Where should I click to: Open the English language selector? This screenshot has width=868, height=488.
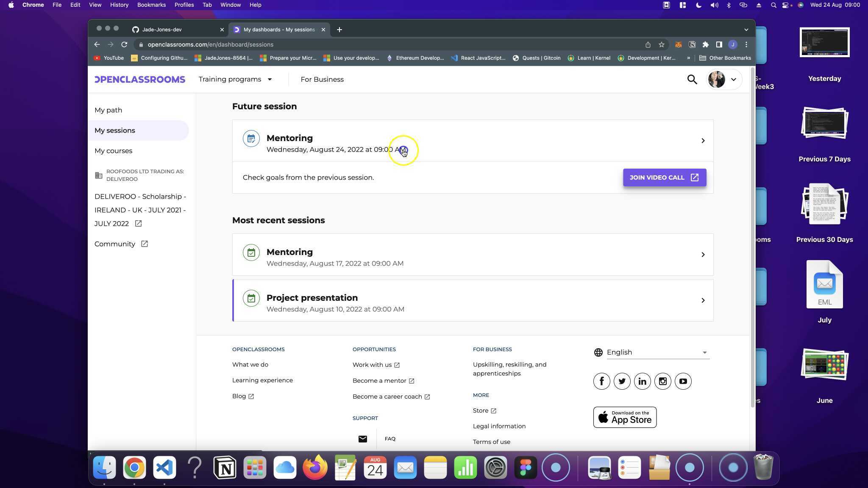(x=657, y=352)
